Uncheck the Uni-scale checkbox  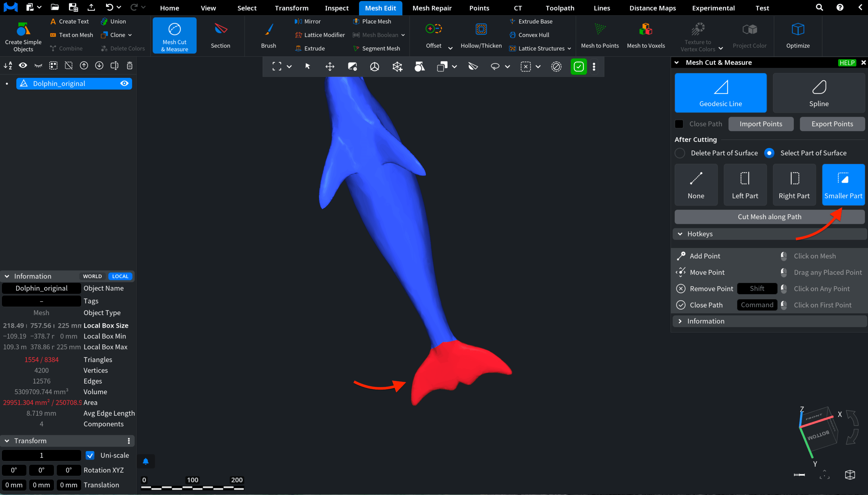click(x=90, y=455)
